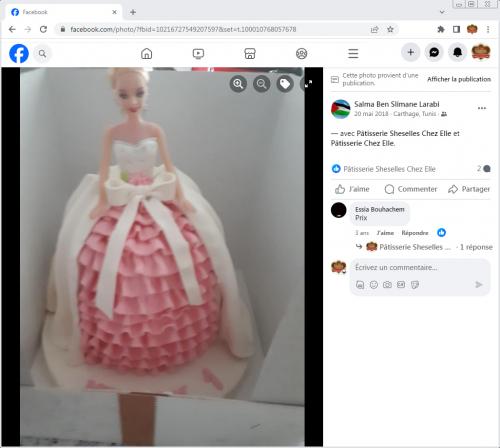Open the Carthage, Tunis location link

pos(414,114)
